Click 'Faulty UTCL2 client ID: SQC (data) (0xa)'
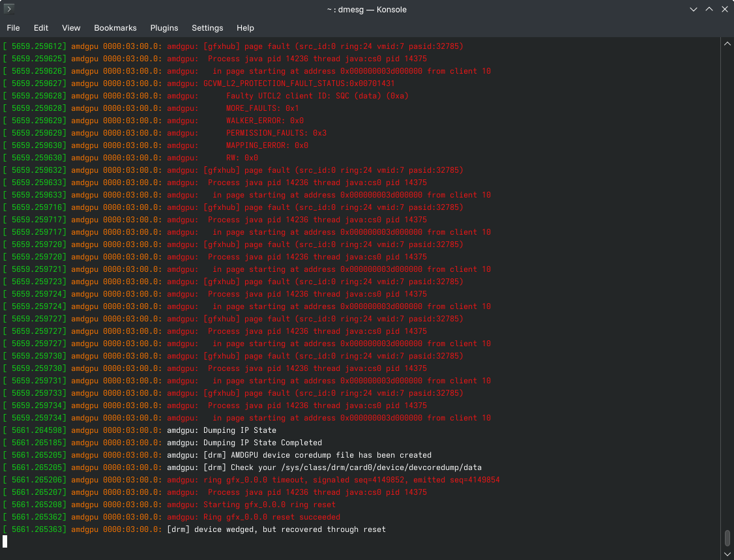Screen dimensions: 734x560 [x=317, y=96]
